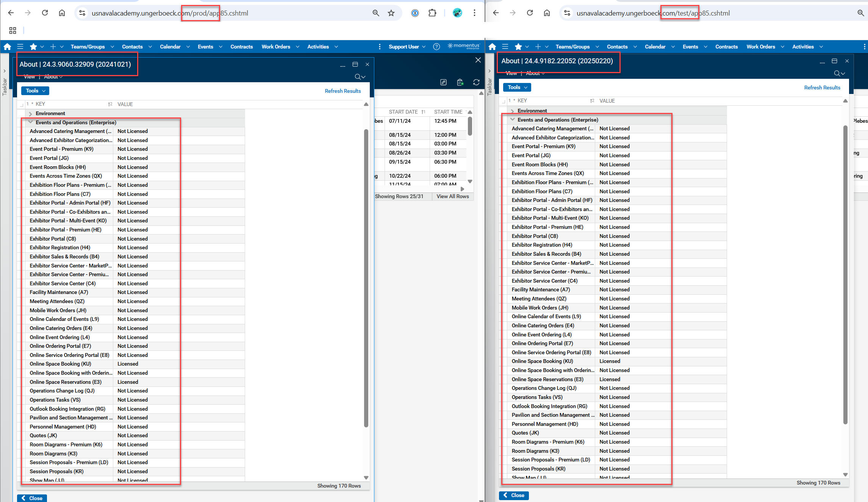The height and width of the screenshot is (502, 868).
Task: Open Support User dropdown
Action: pos(407,47)
